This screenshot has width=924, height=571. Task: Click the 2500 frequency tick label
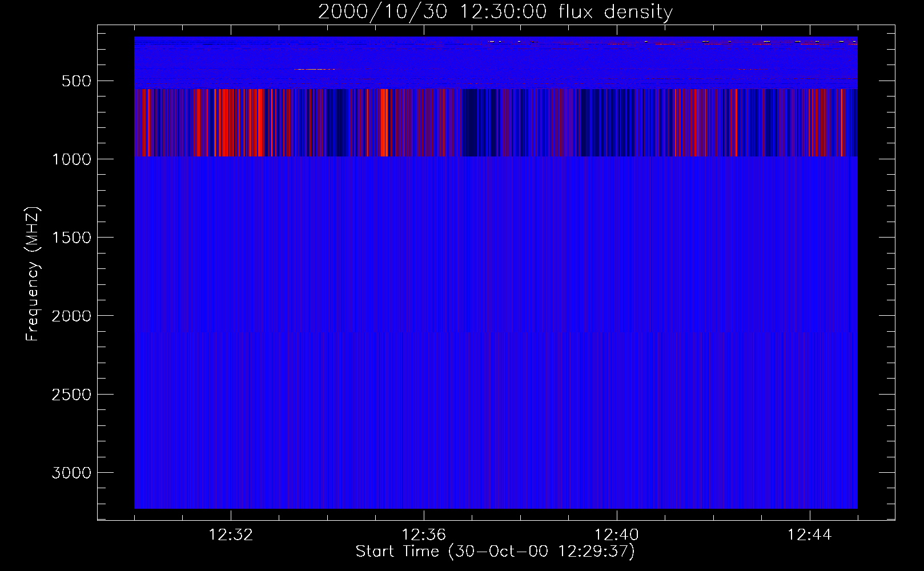point(71,395)
